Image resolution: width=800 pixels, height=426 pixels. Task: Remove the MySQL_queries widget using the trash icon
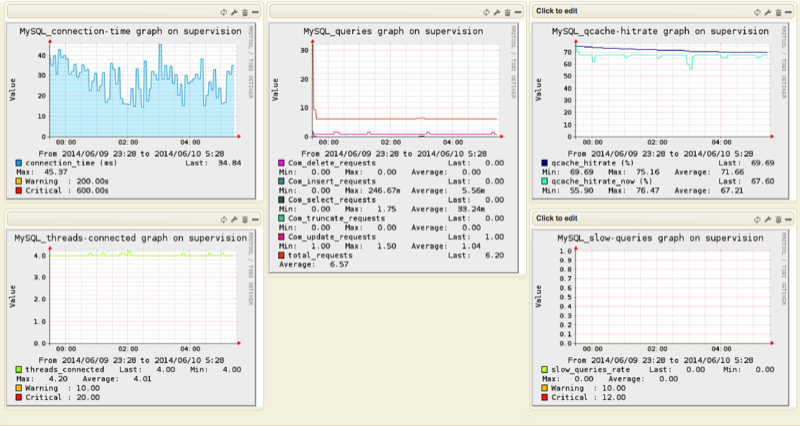point(507,12)
